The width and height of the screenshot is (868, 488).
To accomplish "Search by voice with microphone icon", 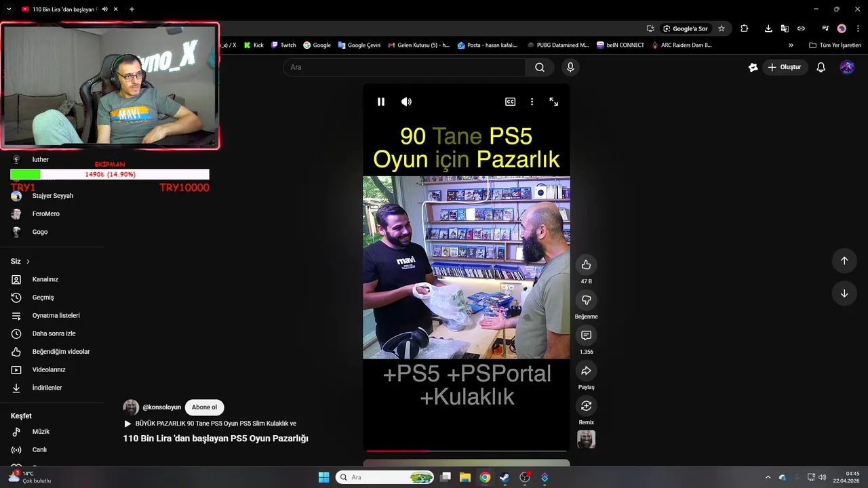I will [x=570, y=67].
